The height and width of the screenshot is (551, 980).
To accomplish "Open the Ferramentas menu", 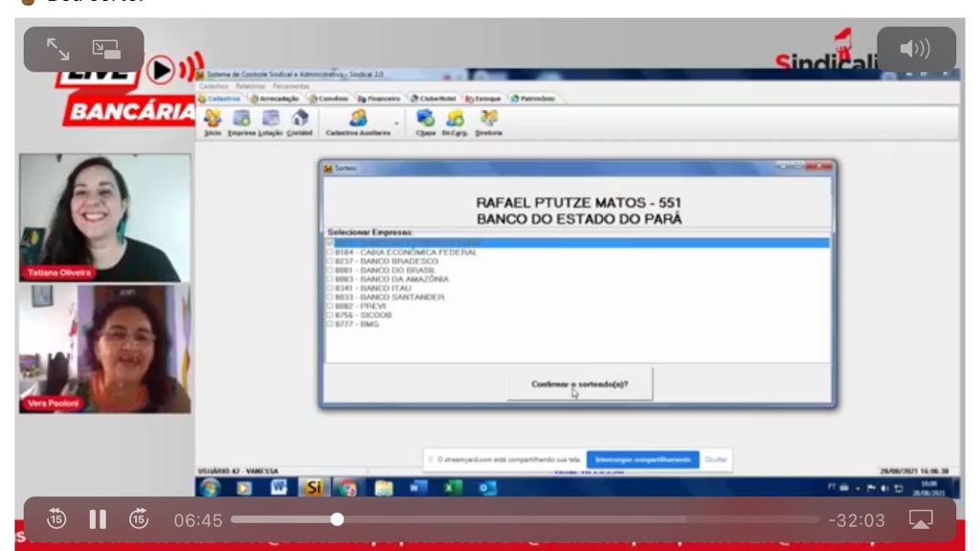I will coord(291,86).
